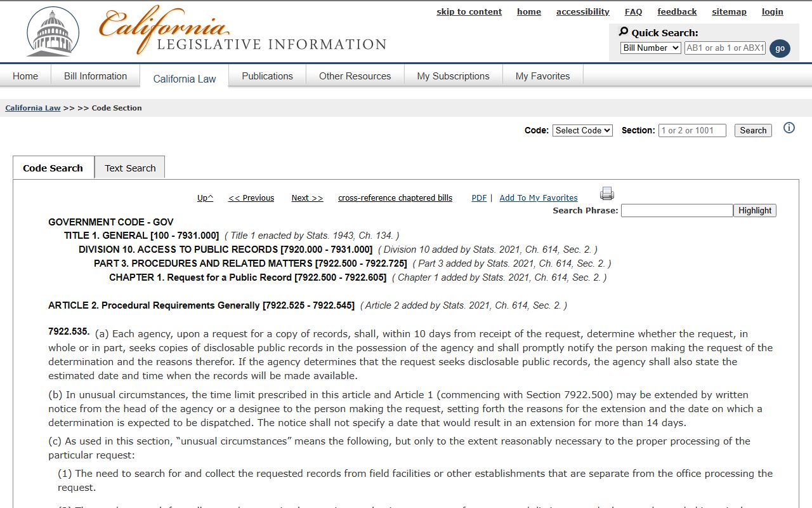This screenshot has height=508, width=812.
Task: Click the Search button for code section
Action: pyautogui.click(x=753, y=130)
